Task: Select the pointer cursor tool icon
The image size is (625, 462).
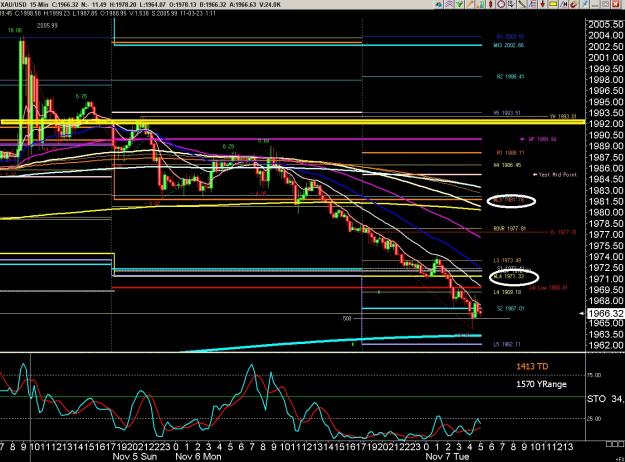Action: [511, 4]
